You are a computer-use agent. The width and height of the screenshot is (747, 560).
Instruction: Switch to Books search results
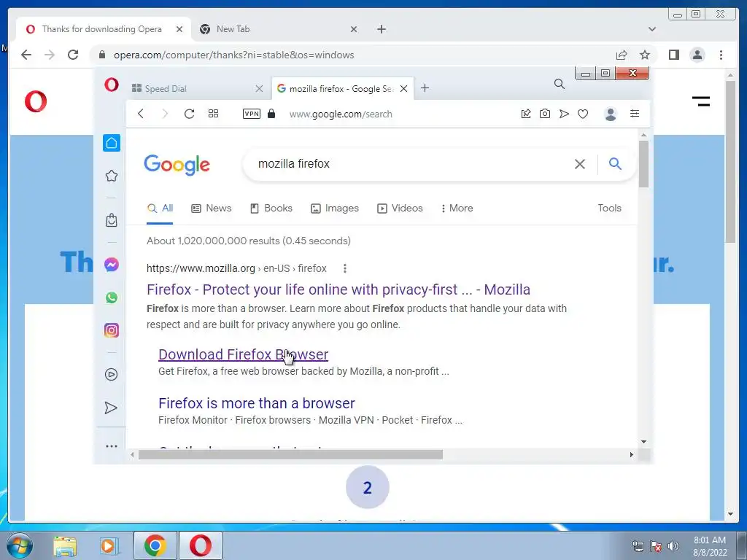pos(271,208)
